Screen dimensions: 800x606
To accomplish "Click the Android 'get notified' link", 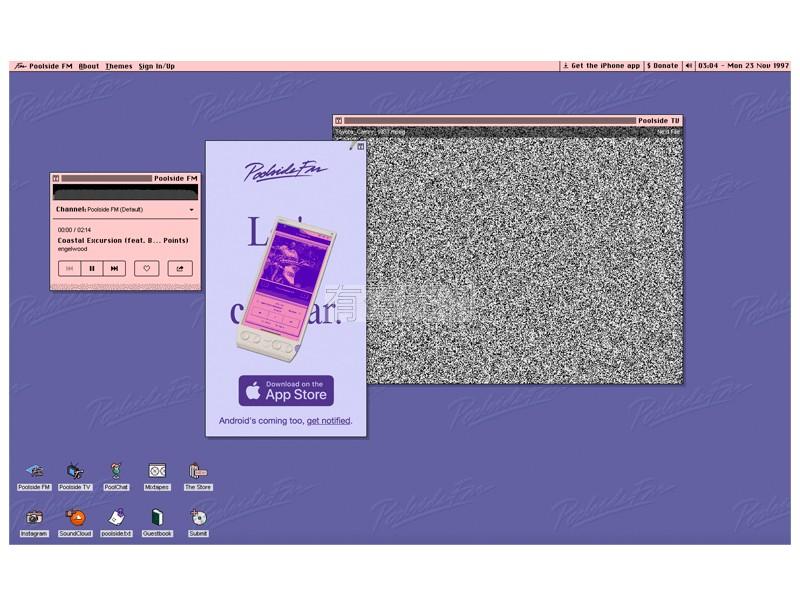I will [329, 421].
